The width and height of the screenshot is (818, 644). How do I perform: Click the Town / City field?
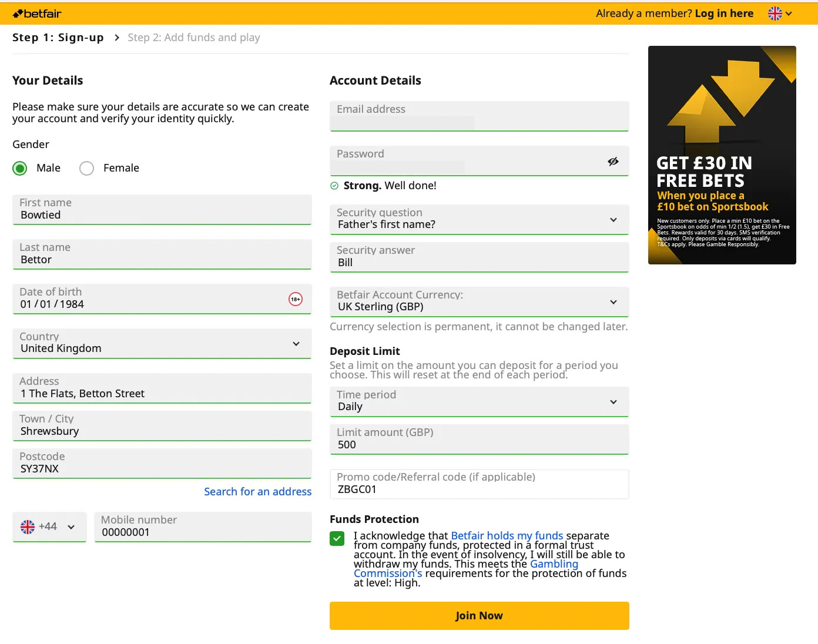tap(162, 425)
